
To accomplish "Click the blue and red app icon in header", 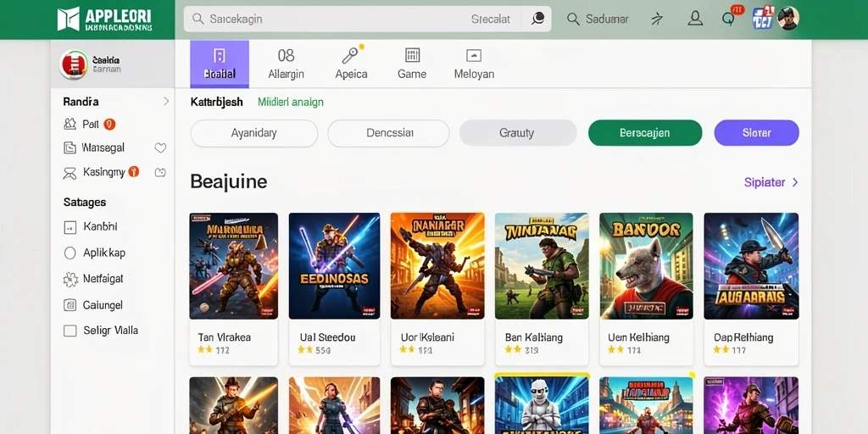I will tap(763, 19).
